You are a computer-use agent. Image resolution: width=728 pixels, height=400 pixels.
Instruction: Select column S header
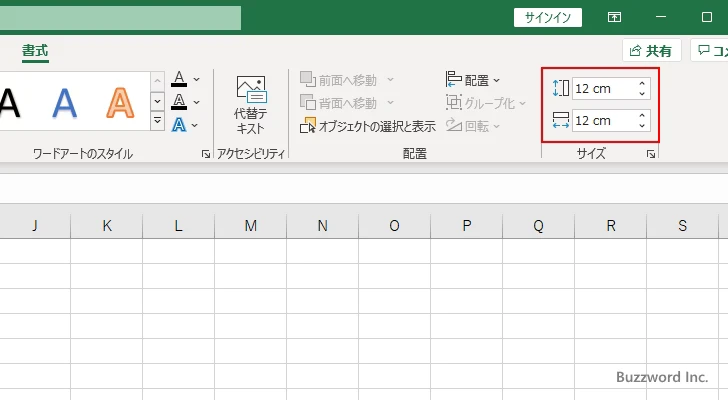(x=682, y=226)
